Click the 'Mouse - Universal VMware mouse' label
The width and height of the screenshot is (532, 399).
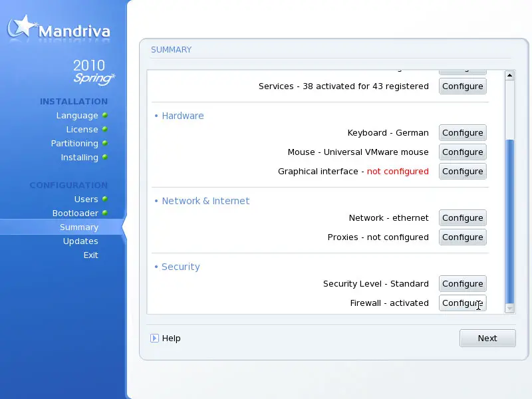[358, 152]
